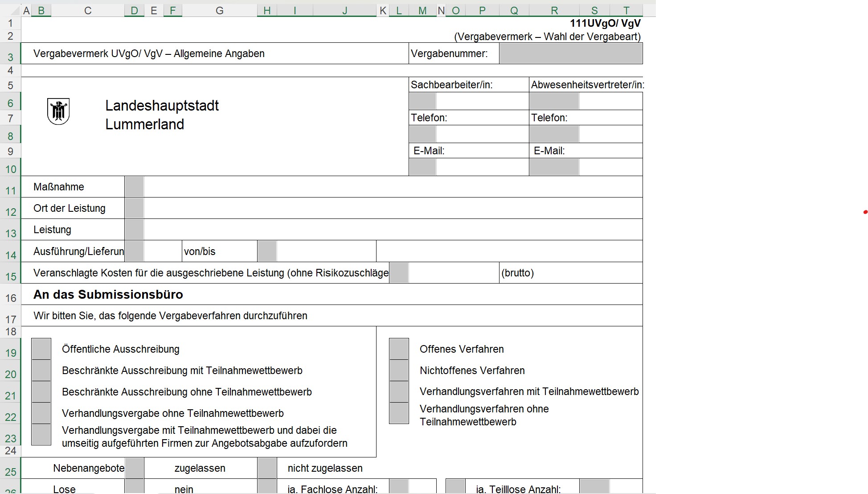Click the Abwesenheitsvertreter/in E-Mail field
The image size is (868, 494).
click(554, 167)
